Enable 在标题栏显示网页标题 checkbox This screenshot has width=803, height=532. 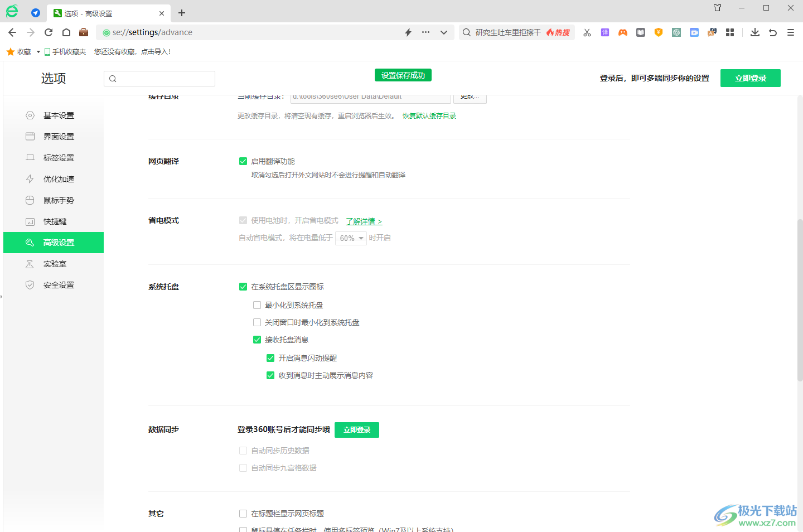[243, 514]
